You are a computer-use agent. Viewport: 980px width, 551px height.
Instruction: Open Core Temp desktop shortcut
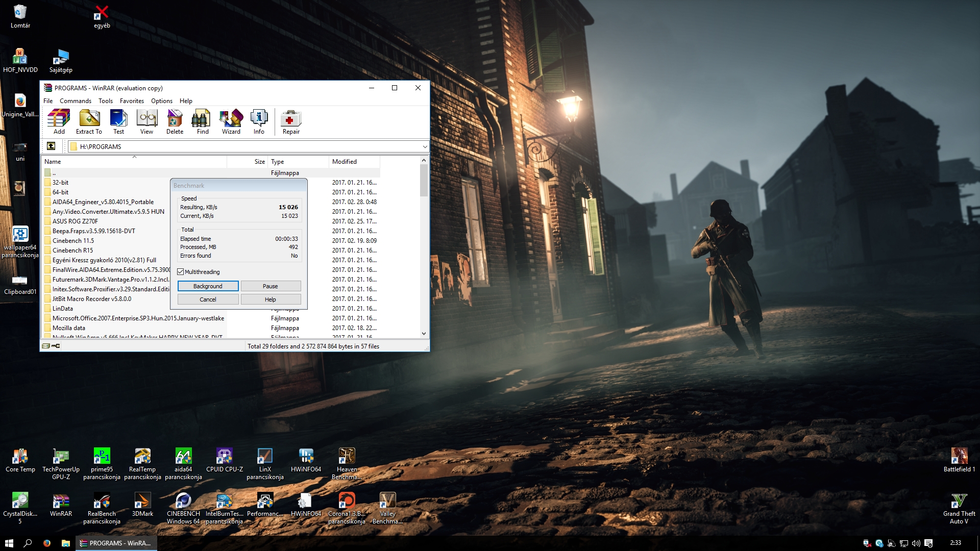click(20, 460)
